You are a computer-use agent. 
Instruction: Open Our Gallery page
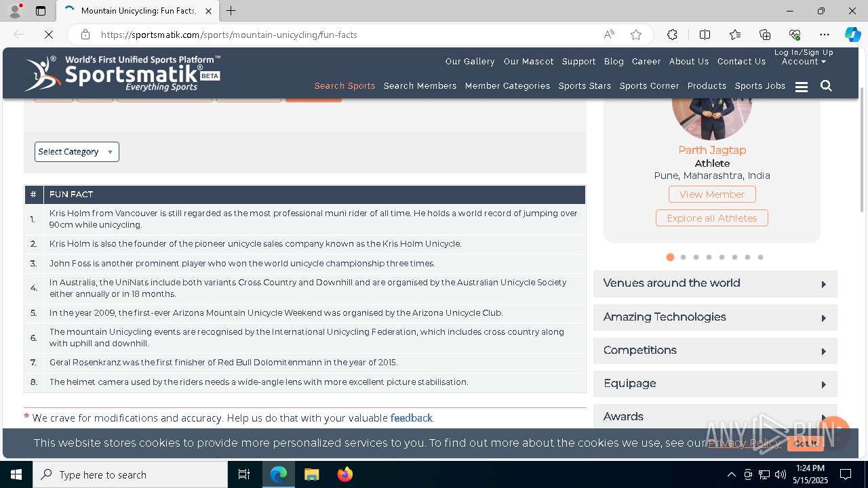470,61
